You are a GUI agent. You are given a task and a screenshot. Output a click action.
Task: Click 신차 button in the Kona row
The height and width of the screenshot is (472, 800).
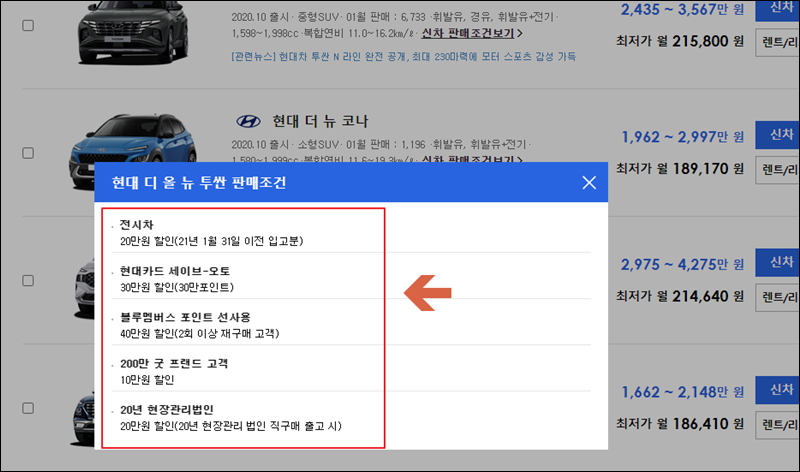click(x=778, y=135)
